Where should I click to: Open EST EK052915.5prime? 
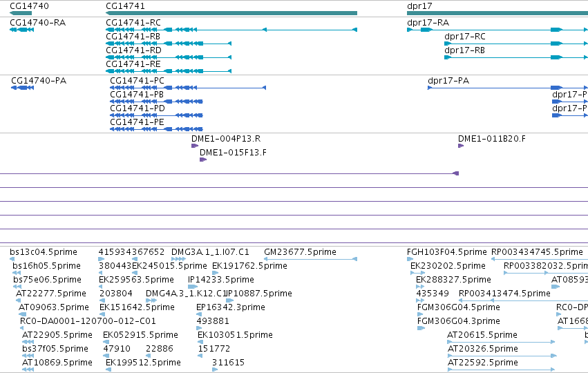click(140, 335)
